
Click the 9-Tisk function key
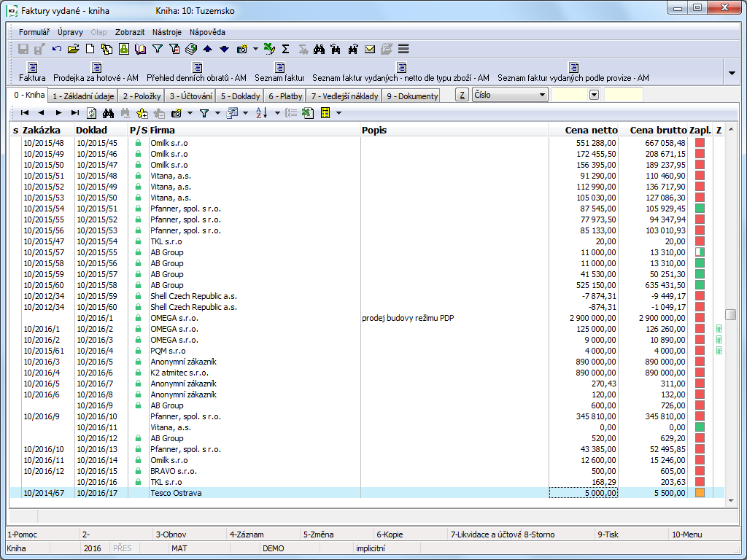631,534
